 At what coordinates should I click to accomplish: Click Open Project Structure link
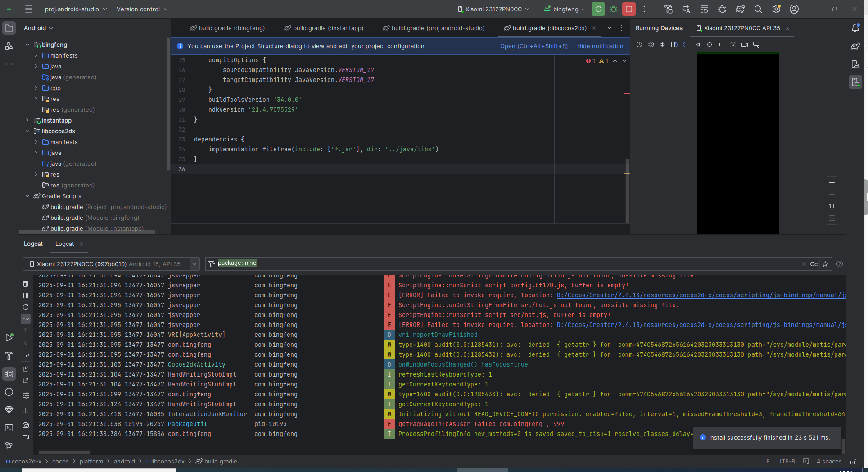[x=533, y=46]
